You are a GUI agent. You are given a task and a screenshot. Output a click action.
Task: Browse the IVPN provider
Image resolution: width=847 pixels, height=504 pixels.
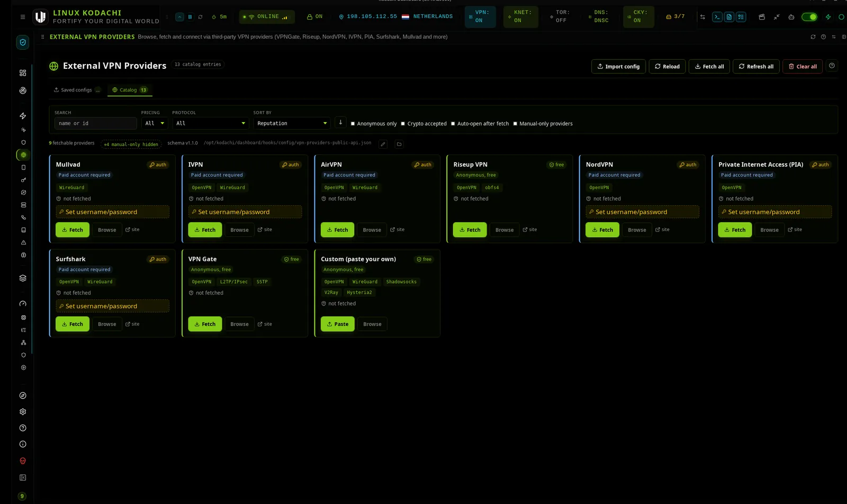pos(239,230)
